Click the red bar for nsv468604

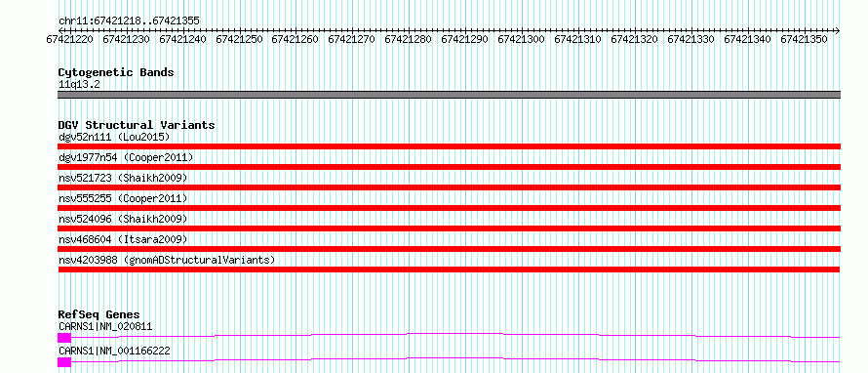[x=449, y=249]
